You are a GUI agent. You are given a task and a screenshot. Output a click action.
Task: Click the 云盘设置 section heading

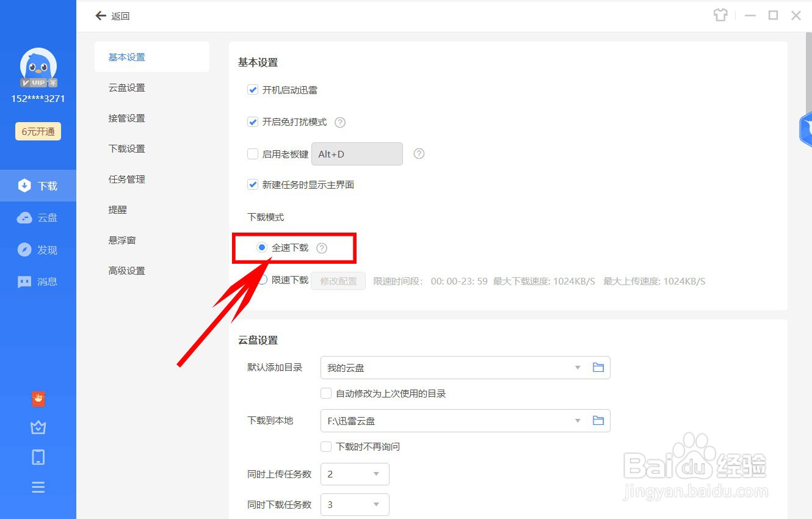258,340
